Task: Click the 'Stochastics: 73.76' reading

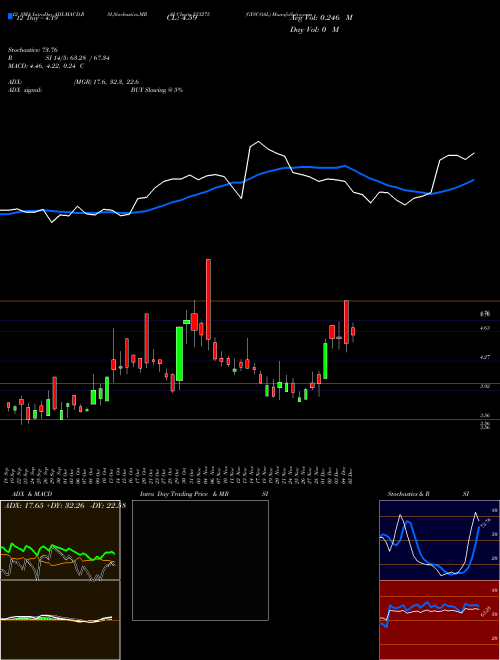Action: point(33,50)
